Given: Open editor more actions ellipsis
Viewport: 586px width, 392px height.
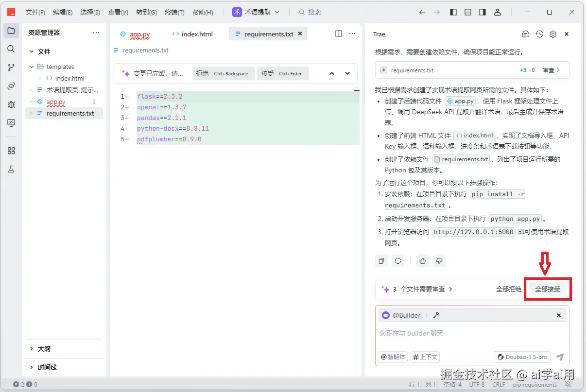Looking at the screenshot, I should point(352,34).
